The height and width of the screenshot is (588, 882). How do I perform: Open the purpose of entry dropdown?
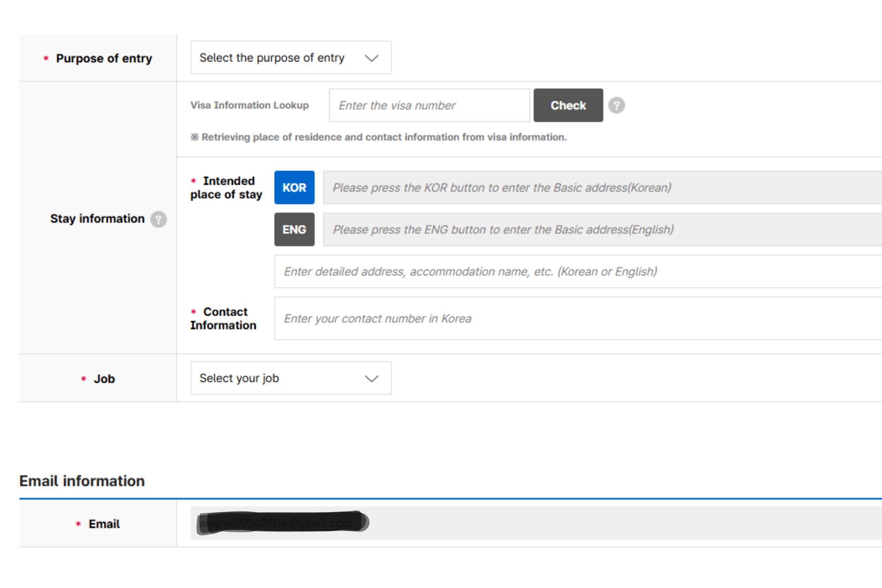point(291,58)
